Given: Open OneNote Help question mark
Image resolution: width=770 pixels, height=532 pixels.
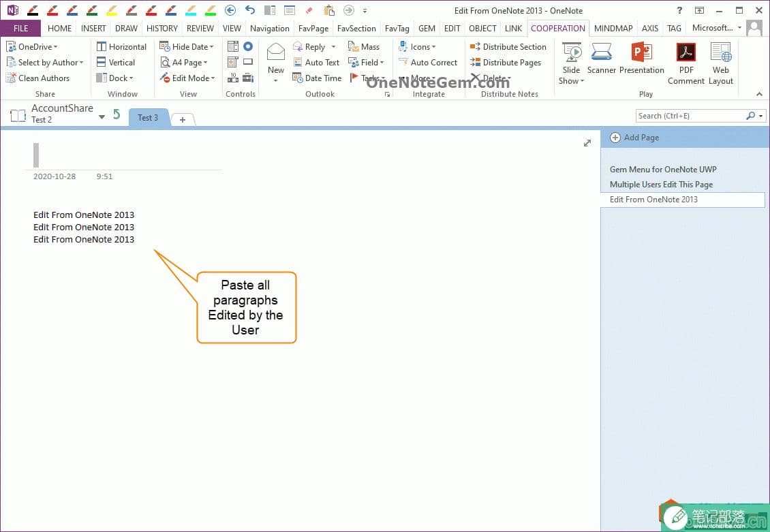Looking at the screenshot, I should [679, 10].
